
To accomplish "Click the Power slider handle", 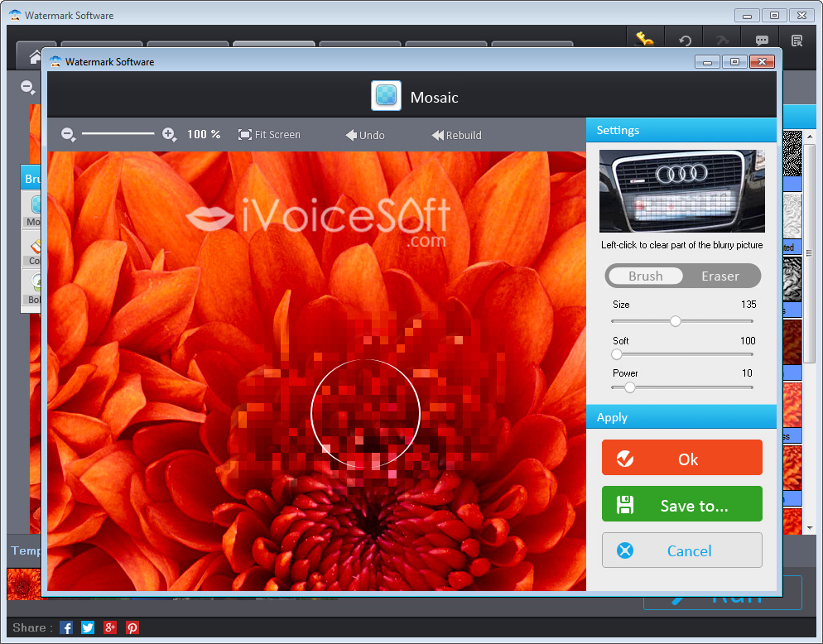I will [630, 387].
